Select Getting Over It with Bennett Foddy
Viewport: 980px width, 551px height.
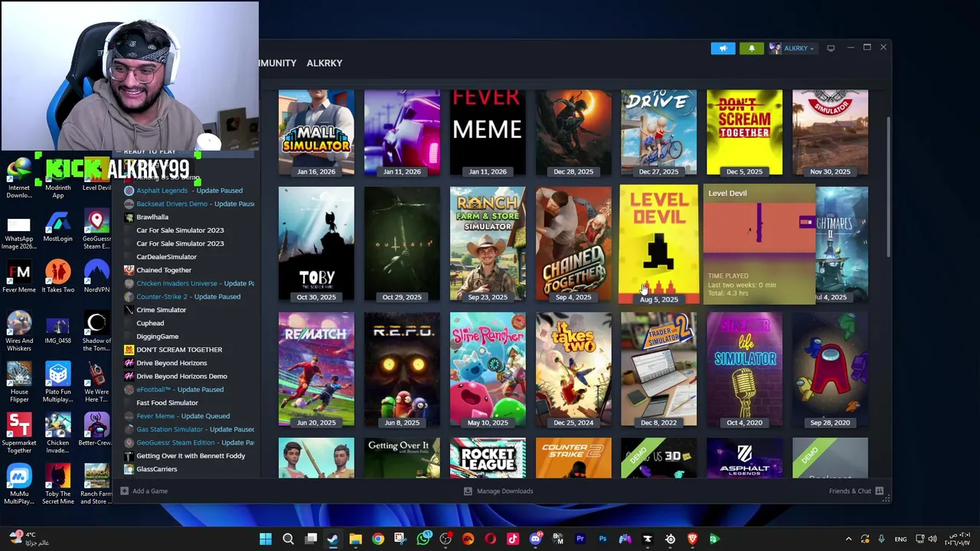[191, 455]
